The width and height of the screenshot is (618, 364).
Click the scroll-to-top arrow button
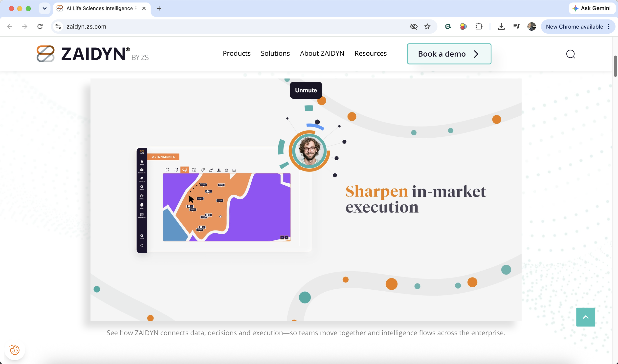585,317
